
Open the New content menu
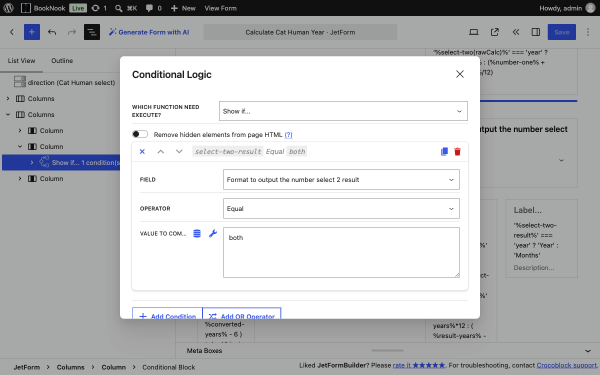pyautogui.click(x=183, y=8)
